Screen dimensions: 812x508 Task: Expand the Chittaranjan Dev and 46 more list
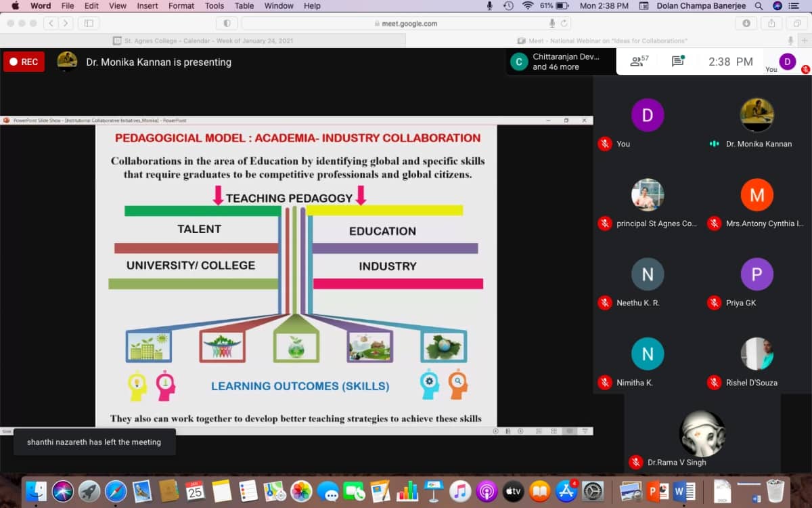tap(560, 62)
